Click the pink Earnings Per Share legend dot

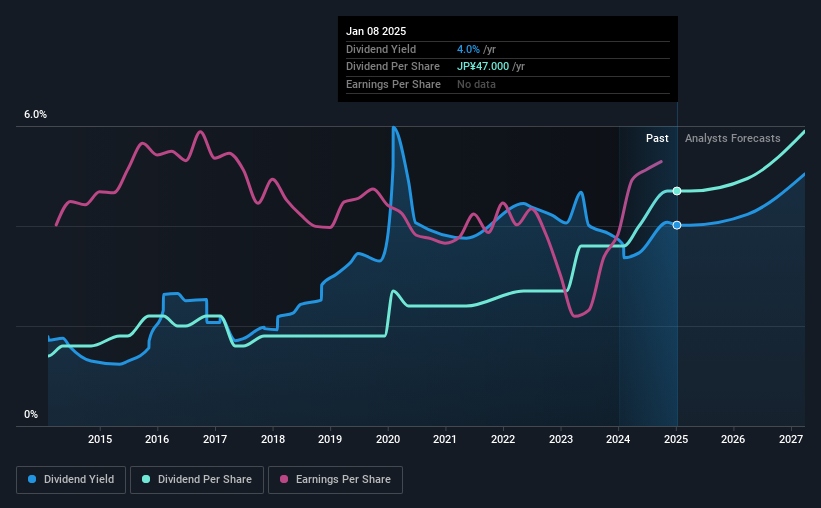tap(284, 479)
